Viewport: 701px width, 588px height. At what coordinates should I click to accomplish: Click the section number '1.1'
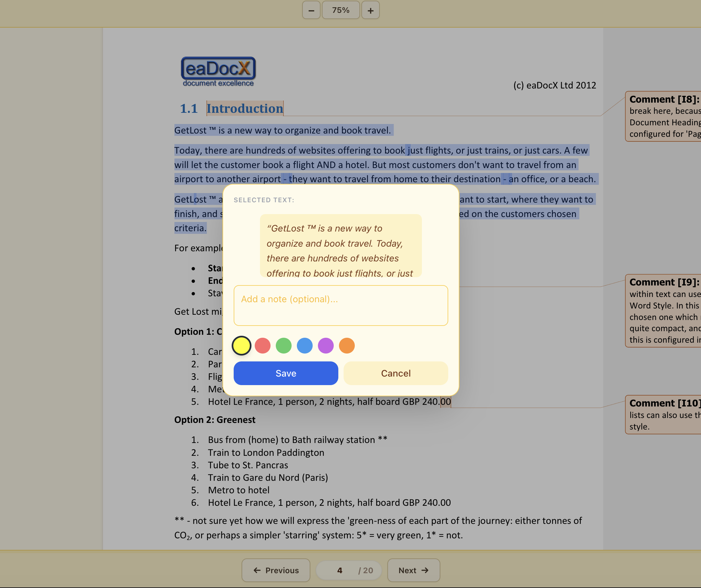[x=189, y=109]
